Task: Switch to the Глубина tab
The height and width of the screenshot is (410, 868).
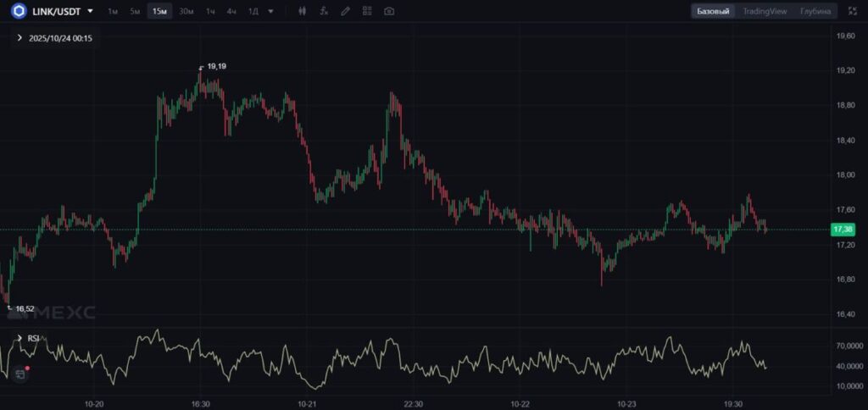Action: [x=815, y=12]
